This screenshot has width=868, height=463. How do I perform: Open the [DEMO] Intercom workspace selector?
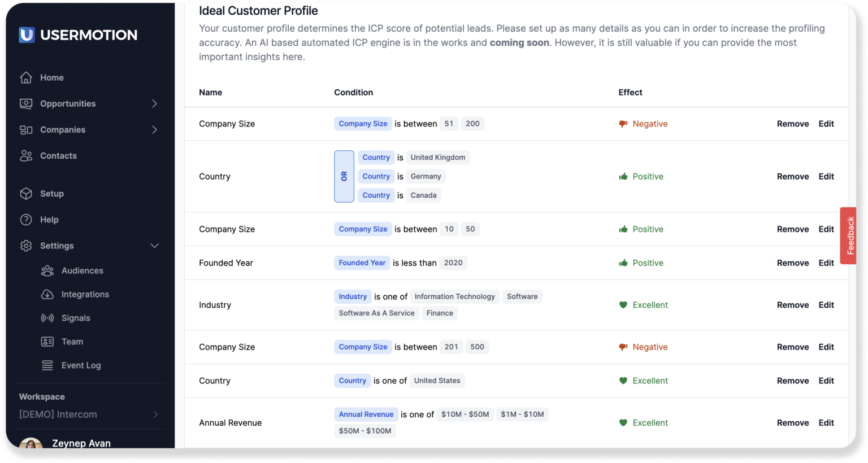88,414
